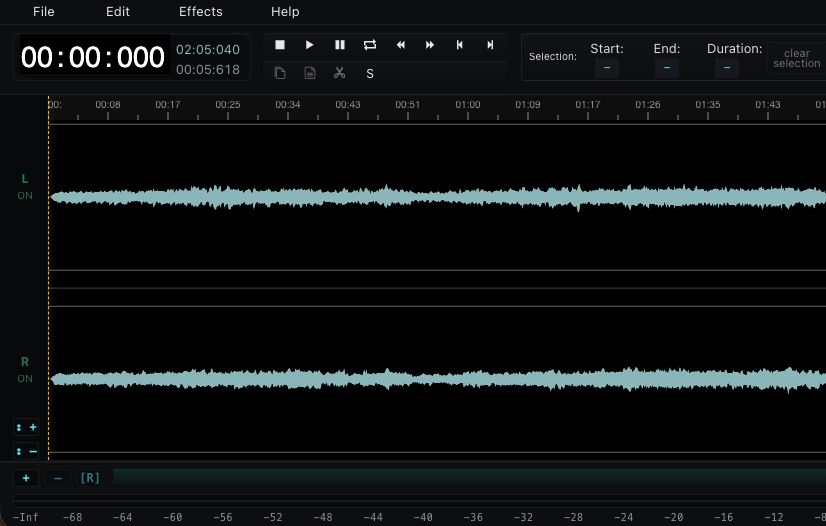The height and width of the screenshot is (526, 826).
Task: Open the Help menu
Action: pos(285,12)
